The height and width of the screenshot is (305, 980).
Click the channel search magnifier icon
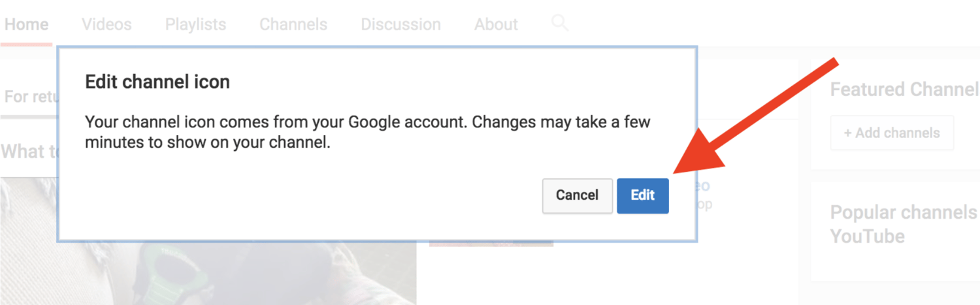[x=560, y=24]
